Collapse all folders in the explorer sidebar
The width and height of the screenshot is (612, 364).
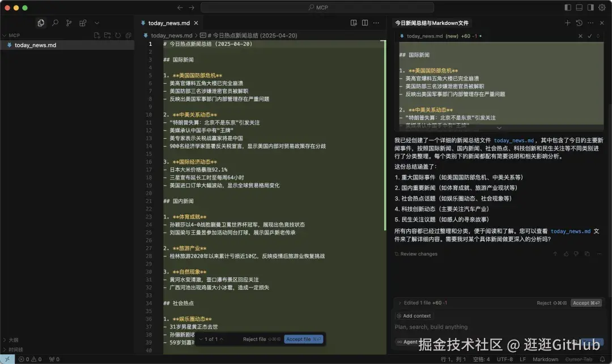click(128, 35)
